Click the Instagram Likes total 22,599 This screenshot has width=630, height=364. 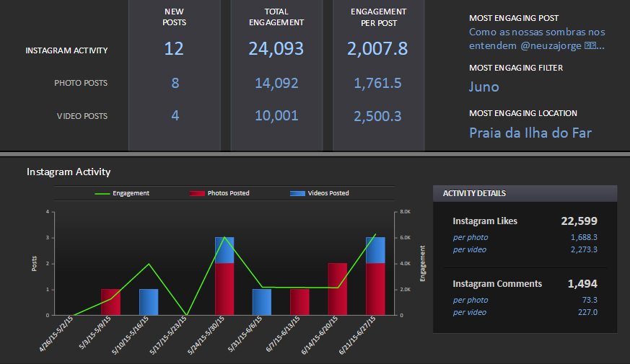[x=579, y=221]
